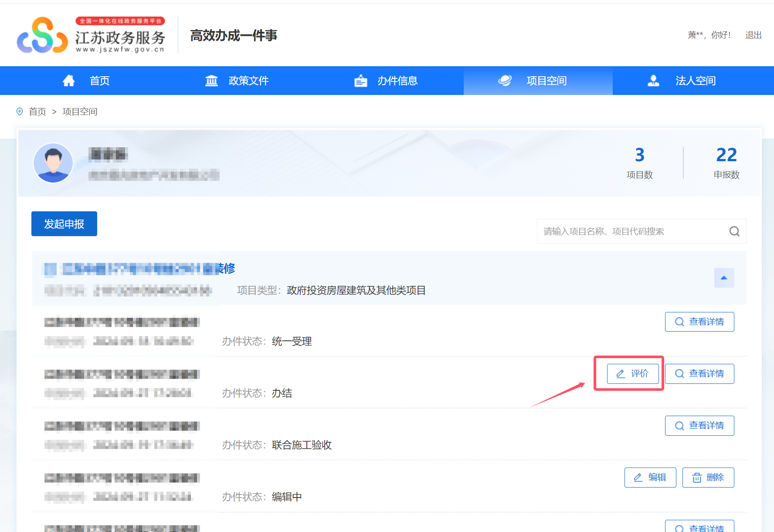The image size is (774, 532).
Task: Log out via the 退出 link
Action: click(x=753, y=35)
